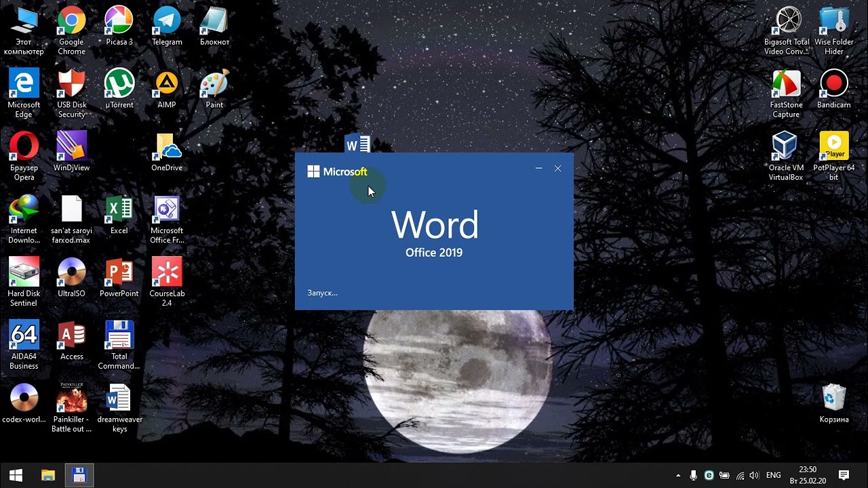Select CourseLab 2.4 icon

pyautogui.click(x=167, y=283)
